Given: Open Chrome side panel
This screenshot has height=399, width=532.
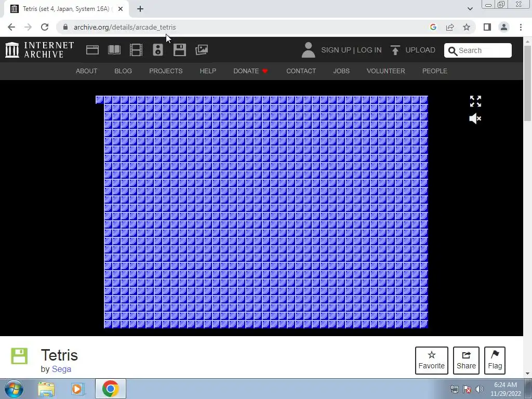Looking at the screenshot, I should point(487,27).
